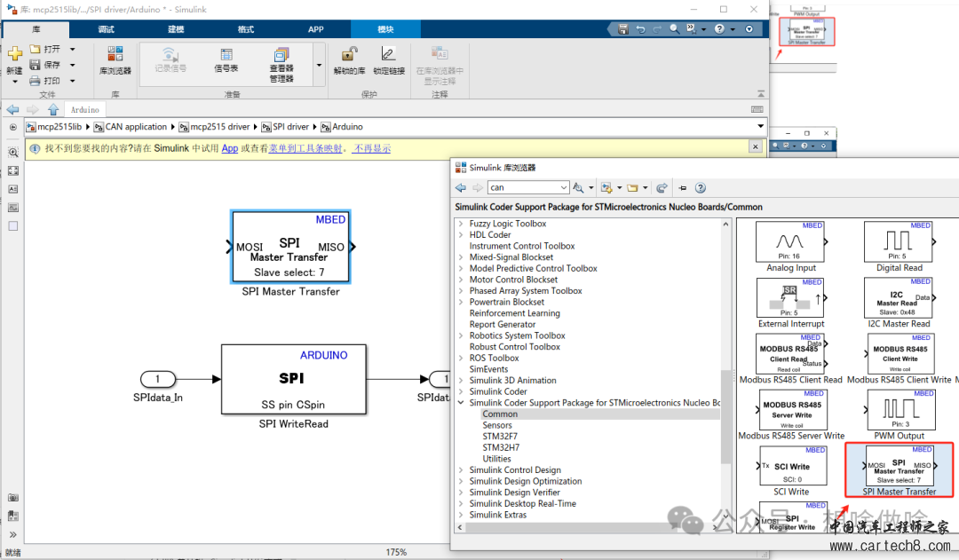Click the help question mark in quick-access toolbar
The height and width of the screenshot is (560, 959).
pos(720,28)
